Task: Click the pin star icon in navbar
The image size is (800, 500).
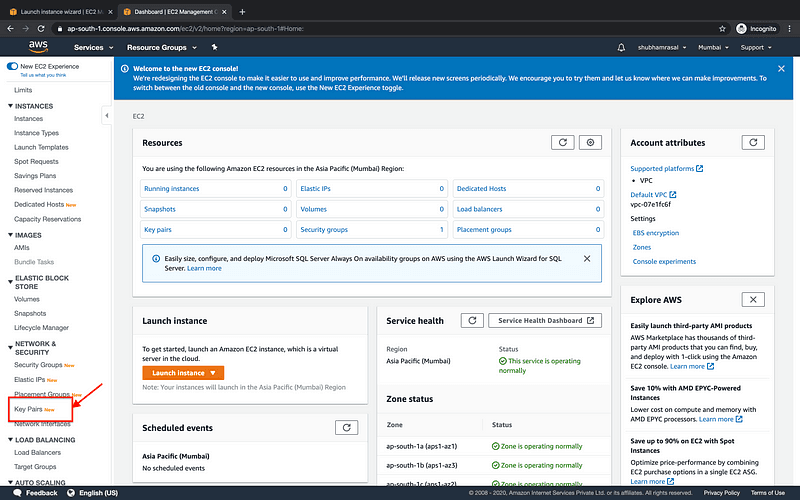Action: tap(215, 47)
